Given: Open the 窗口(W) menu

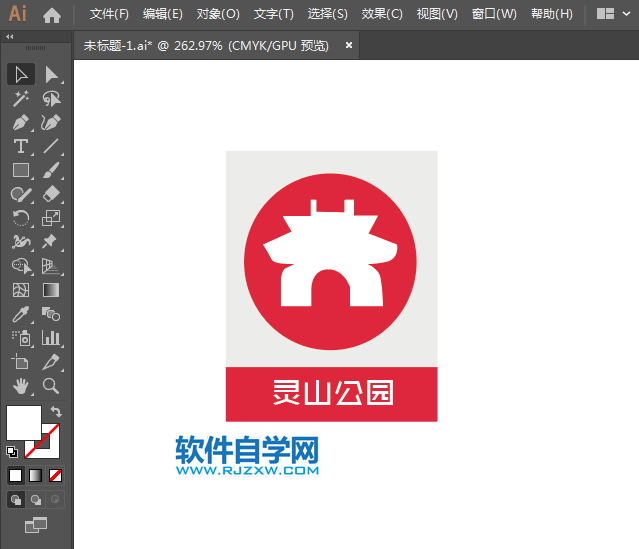Looking at the screenshot, I should click(x=494, y=14).
